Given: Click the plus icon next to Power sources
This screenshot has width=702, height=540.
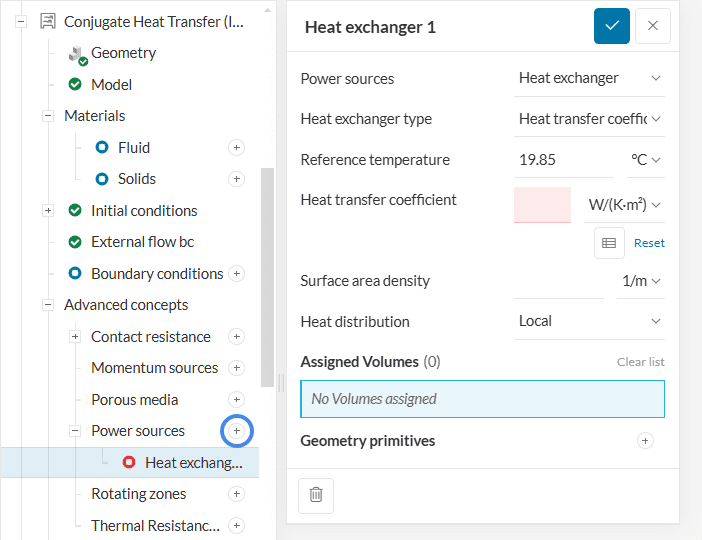Looking at the screenshot, I should point(237,431).
